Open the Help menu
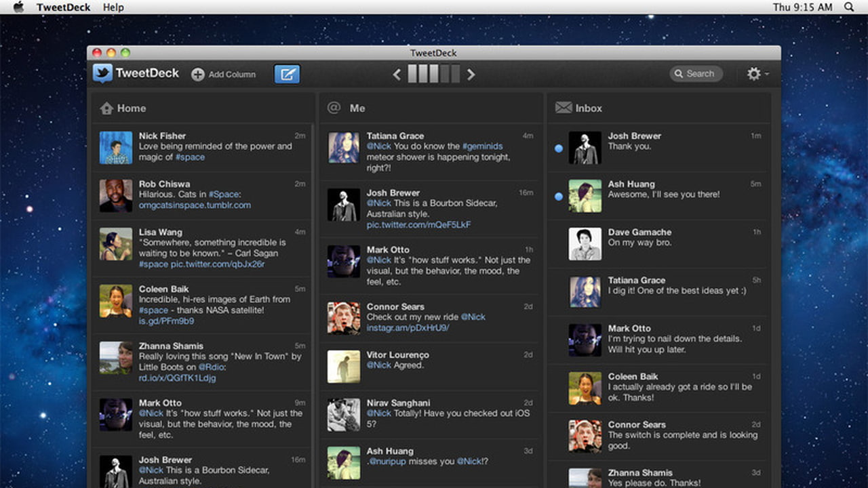Image resolution: width=868 pixels, height=488 pixels. (113, 7)
